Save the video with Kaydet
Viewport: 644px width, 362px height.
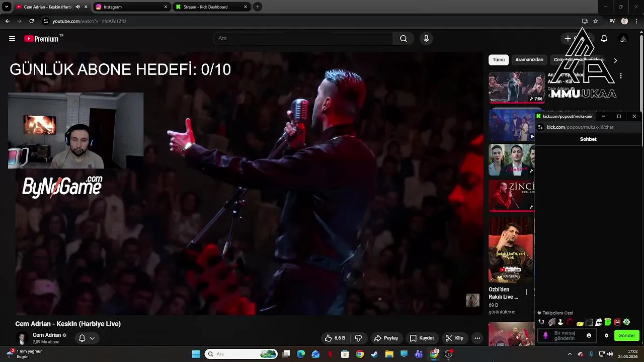[x=422, y=338]
